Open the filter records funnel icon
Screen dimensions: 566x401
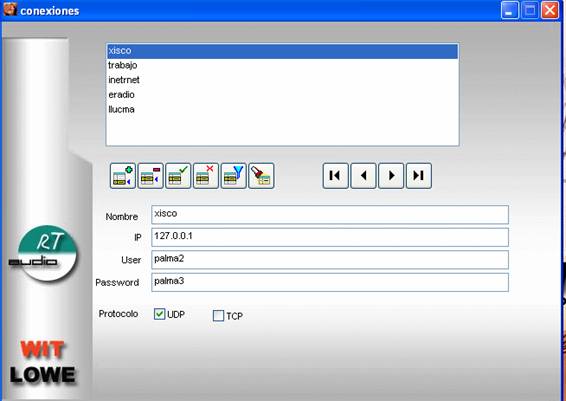tap(234, 176)
